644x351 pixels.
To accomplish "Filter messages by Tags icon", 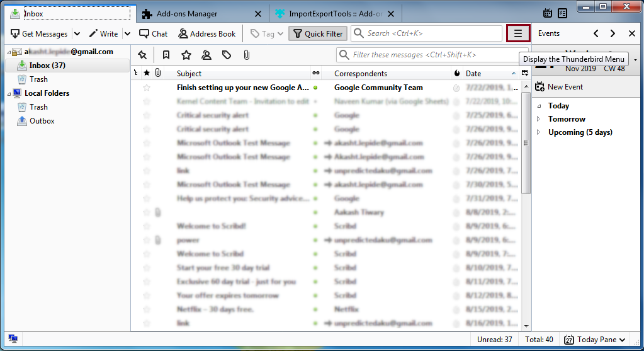I will point(227,55).
